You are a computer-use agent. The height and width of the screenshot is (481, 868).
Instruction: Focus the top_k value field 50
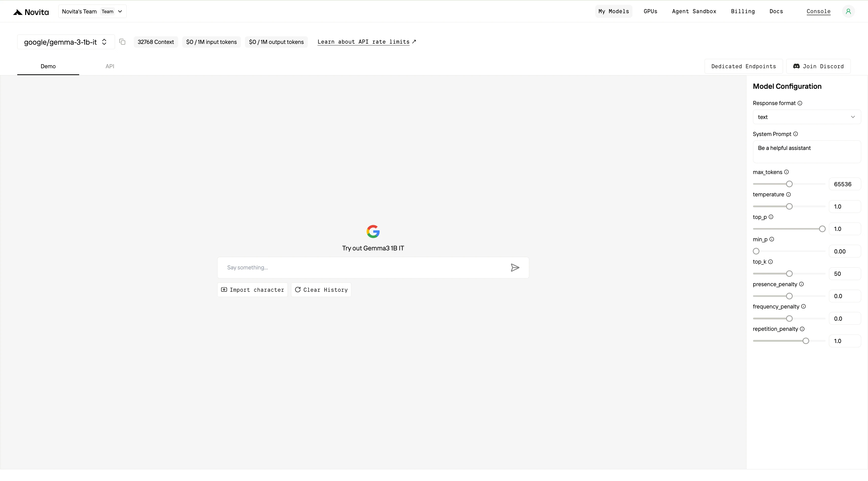point(845,274)
